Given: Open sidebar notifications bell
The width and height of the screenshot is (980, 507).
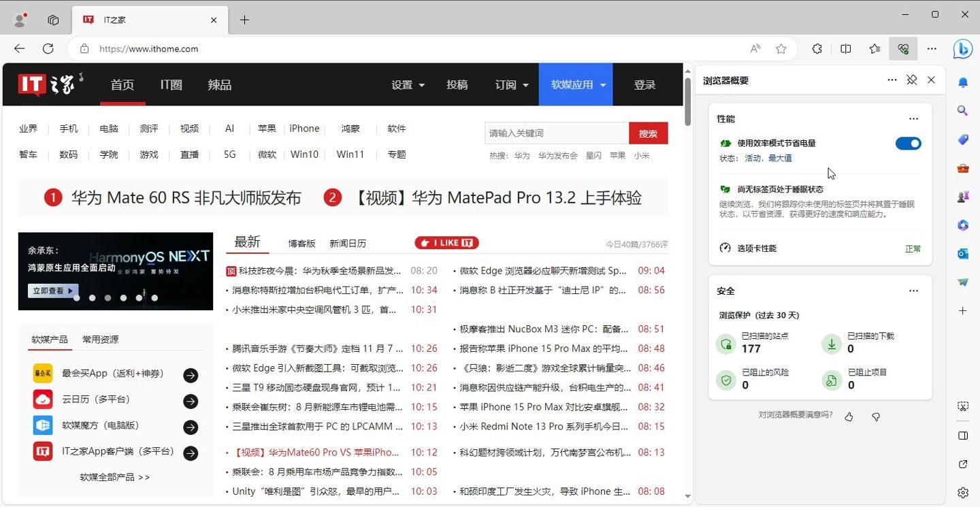Looking at the screenshot, I should pyautogui.click(x=963, y=82).
